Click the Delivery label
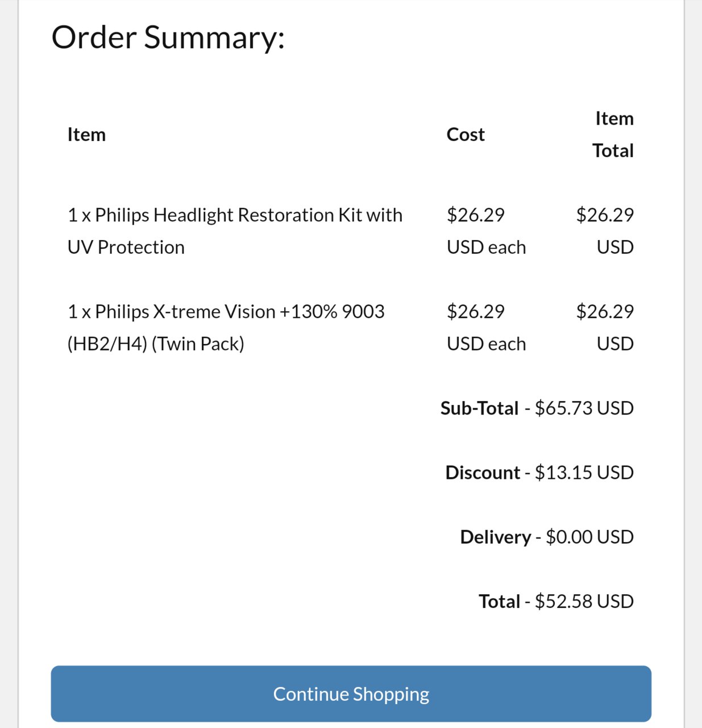 click(495, 537)
